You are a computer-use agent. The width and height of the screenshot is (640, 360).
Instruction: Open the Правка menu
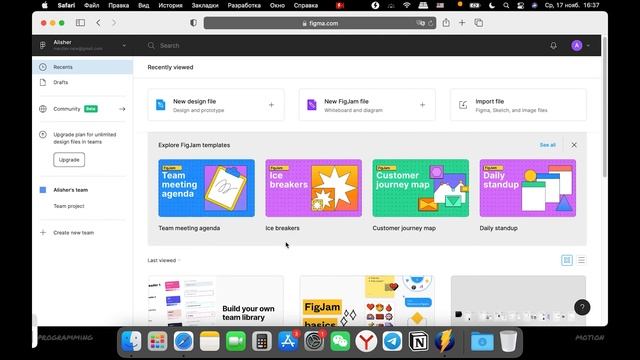click(119, 5)
